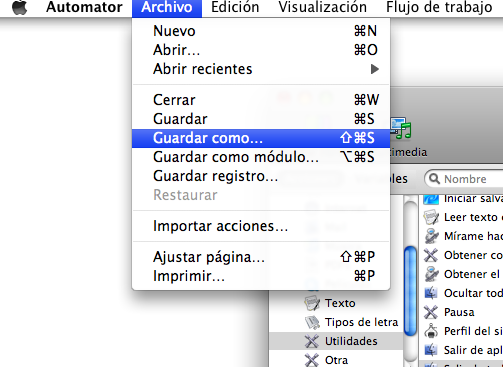The height and width of the screenshot is (367, 503).
Task: Choose Nuevo from the Archivo menu
Action: tap(261, 31)
